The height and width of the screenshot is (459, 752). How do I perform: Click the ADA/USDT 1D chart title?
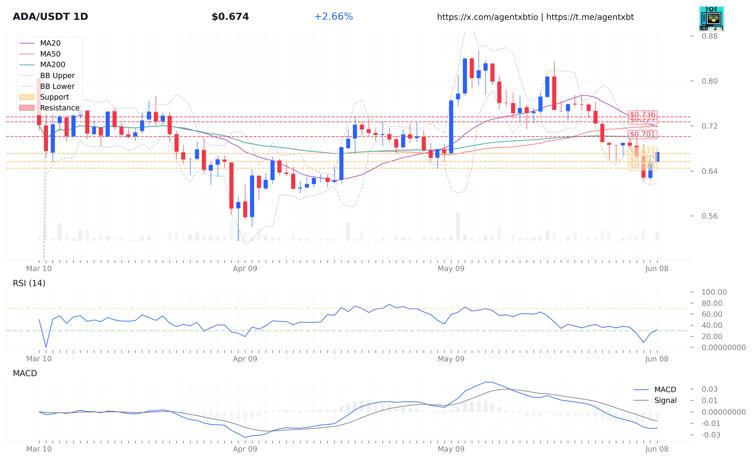pyautogui.click(x=50, y=17)
